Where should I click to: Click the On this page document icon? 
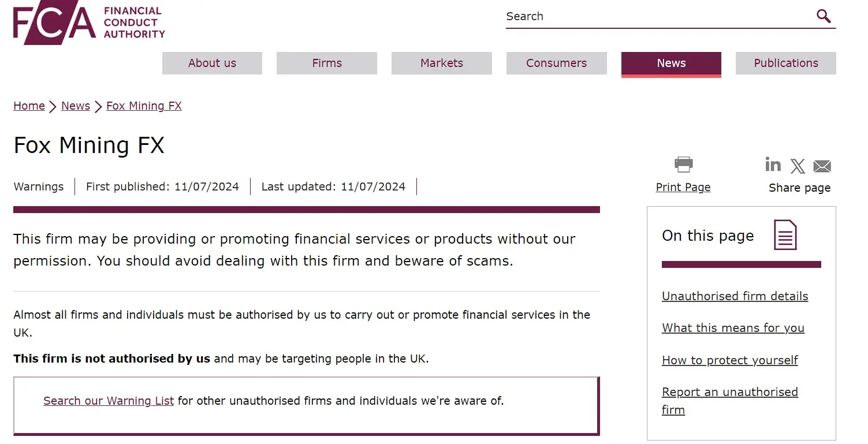pyautogui.click(x=785, y=236)
